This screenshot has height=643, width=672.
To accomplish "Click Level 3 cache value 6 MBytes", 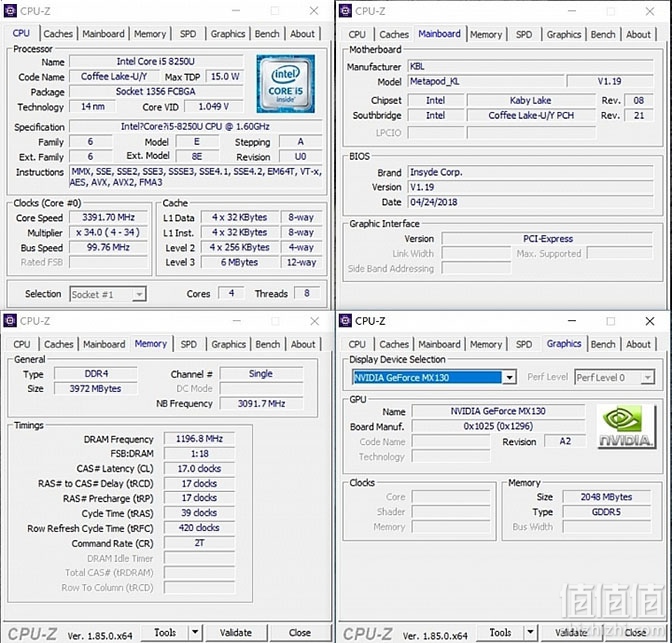I will point(239,262).
